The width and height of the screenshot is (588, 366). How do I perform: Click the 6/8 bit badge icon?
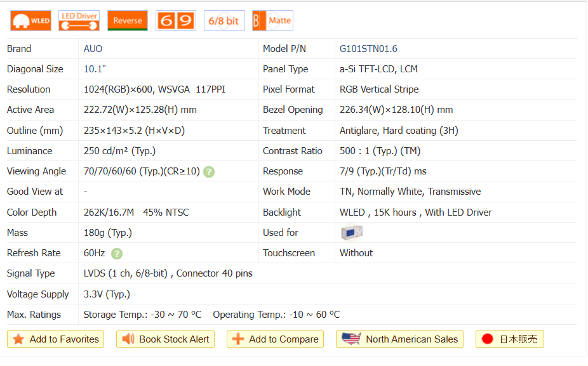(x=224, y=21)
